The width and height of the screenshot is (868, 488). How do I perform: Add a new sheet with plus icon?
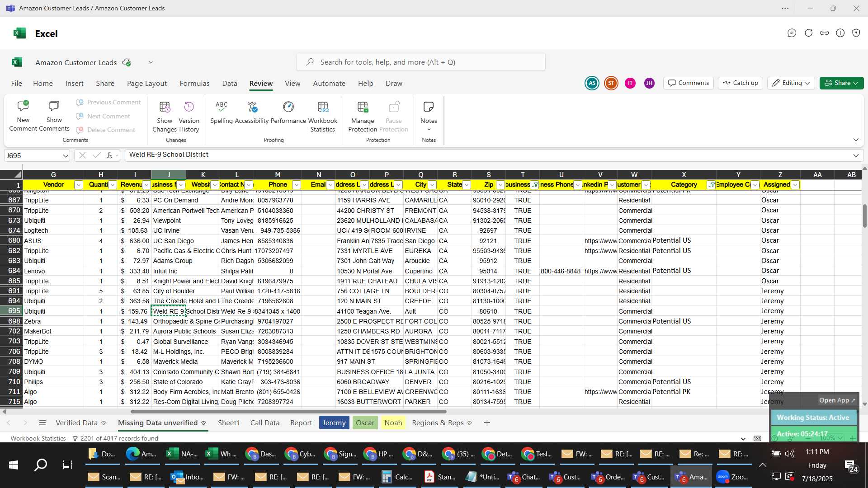pyautogui.click(x=487, y=423)
